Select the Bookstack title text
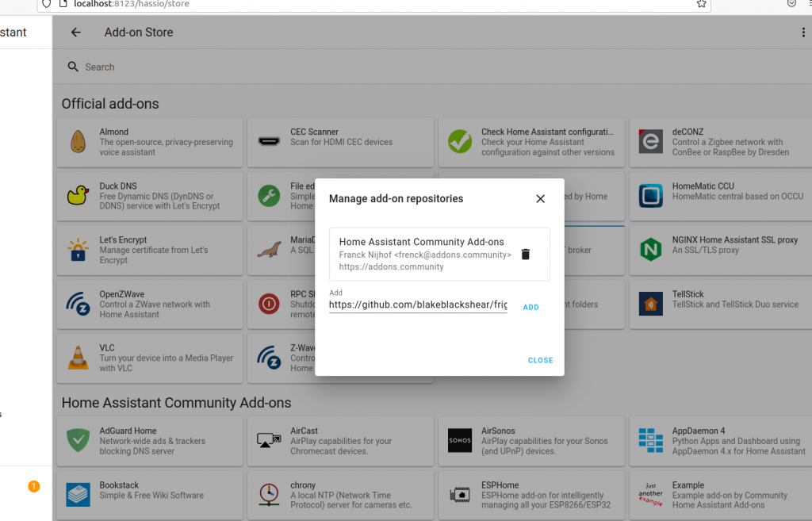 (119, 485)
